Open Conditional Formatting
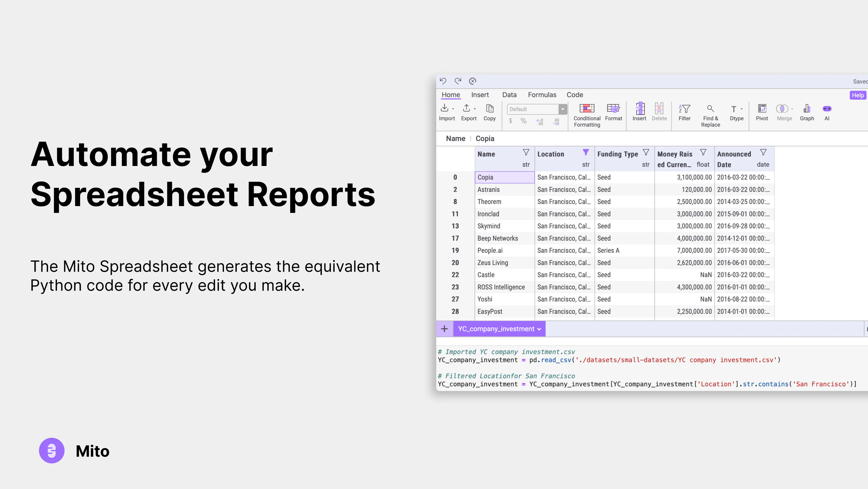 (x=587, y=115)
